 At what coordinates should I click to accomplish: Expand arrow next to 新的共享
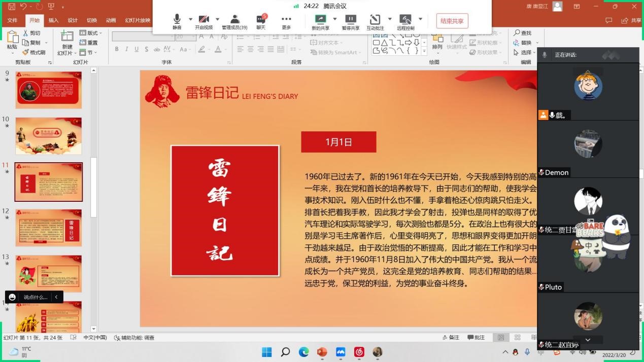tap(334, 19)
